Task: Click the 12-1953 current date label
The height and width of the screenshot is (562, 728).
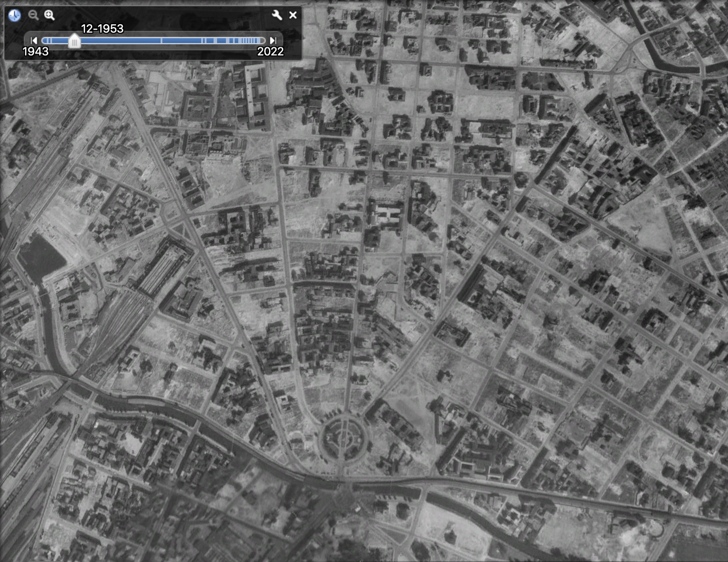Action: 102,29
